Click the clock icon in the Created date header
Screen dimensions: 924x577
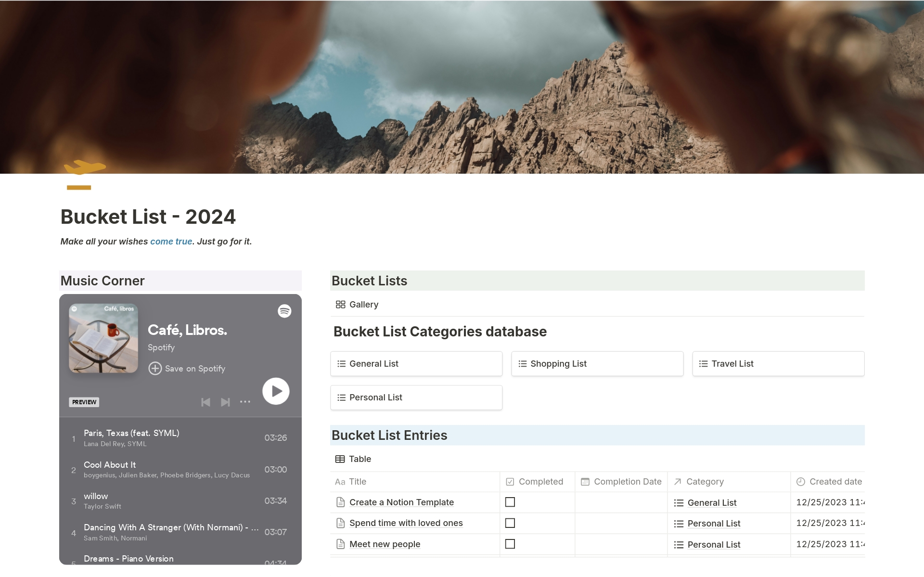pyautogui.click(x=800, y=482)
